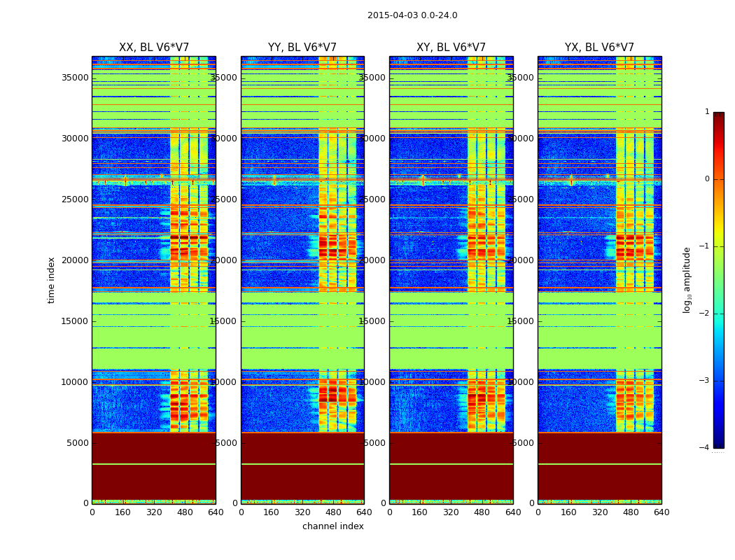The height and width of the screenshot is (560, 735).
Task: Click the '20000' y-tick of XX plot
Action: pos(75,260)
